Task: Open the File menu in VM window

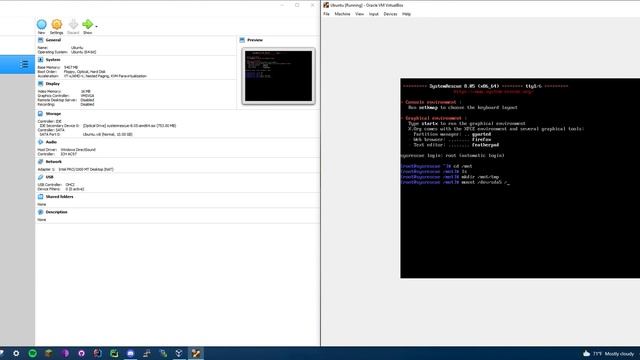Action: click(326, 14)
